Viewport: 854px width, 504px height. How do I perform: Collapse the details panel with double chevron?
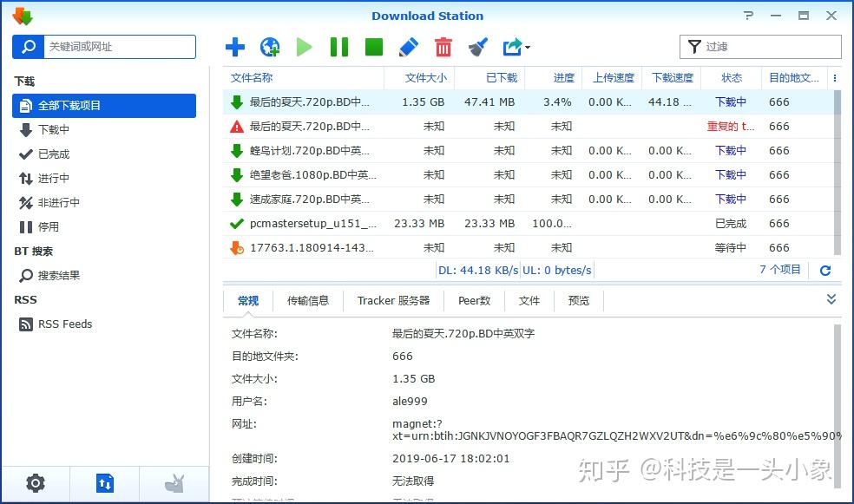tap(831, 298)
